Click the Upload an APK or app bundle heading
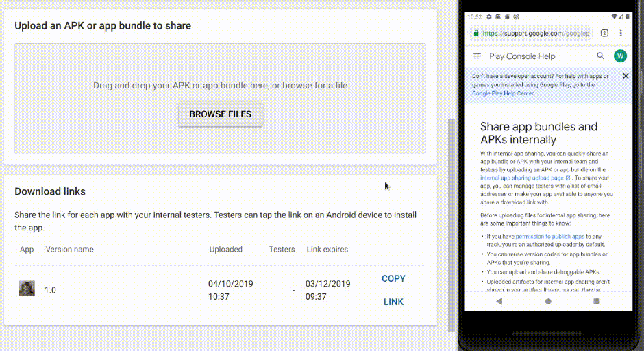Image resolution: width=644 pixels, height=351 pixels. pyautogui.click(x=103, y=26)
